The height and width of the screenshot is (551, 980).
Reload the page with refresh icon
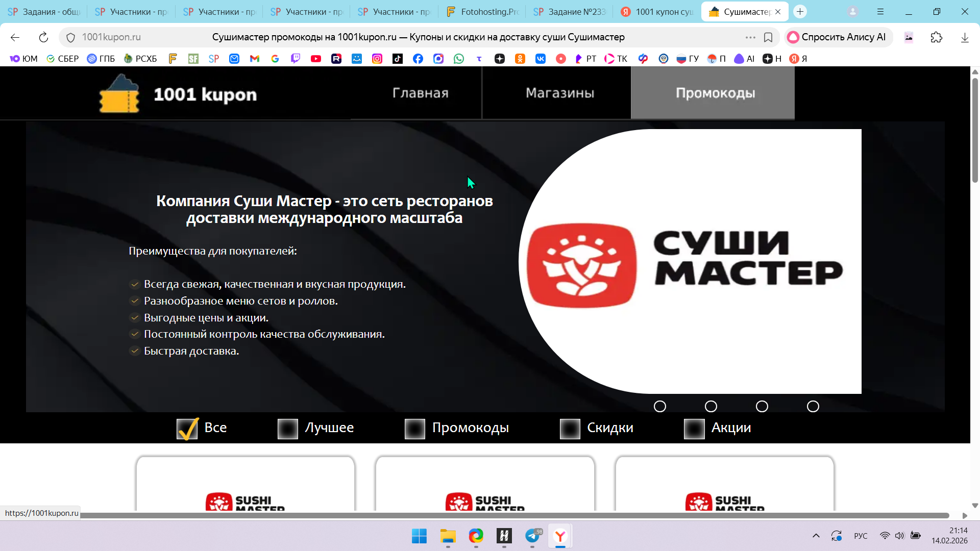click(43, 37)
